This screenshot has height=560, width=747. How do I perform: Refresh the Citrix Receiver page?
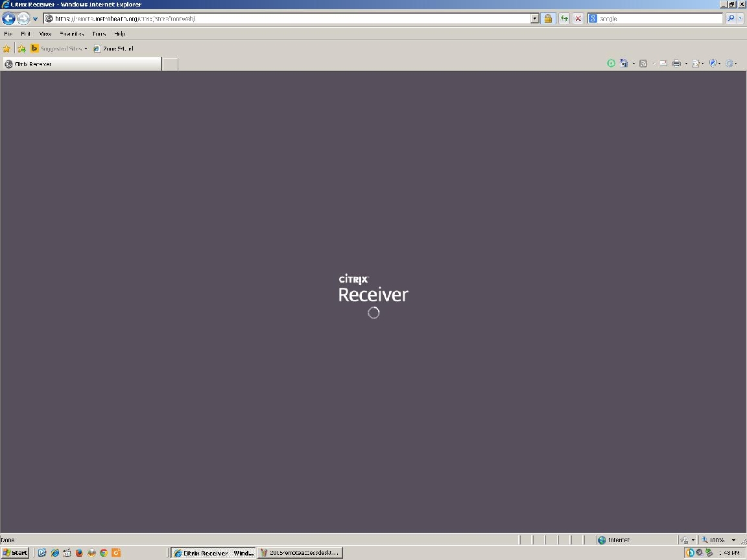pos(563,18)
